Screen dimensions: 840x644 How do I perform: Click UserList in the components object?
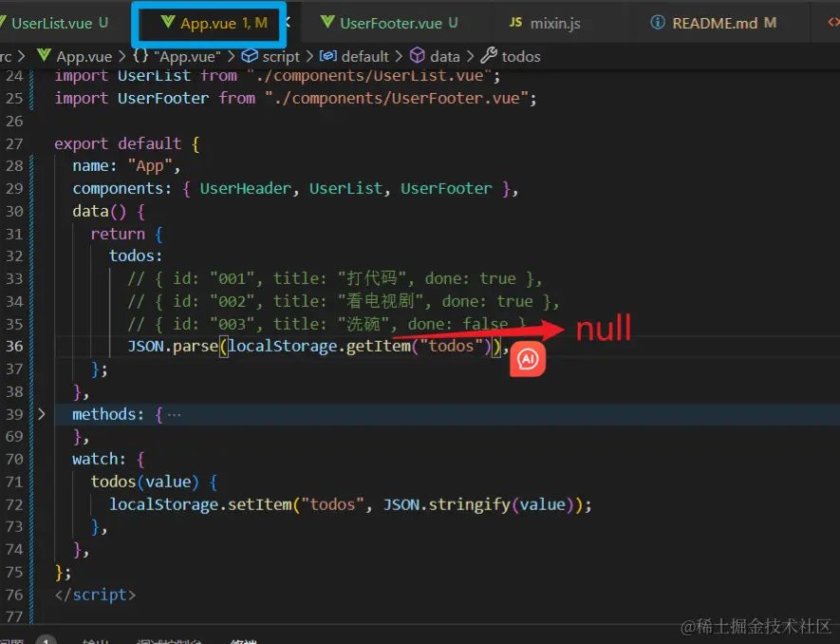click(346, 188)
